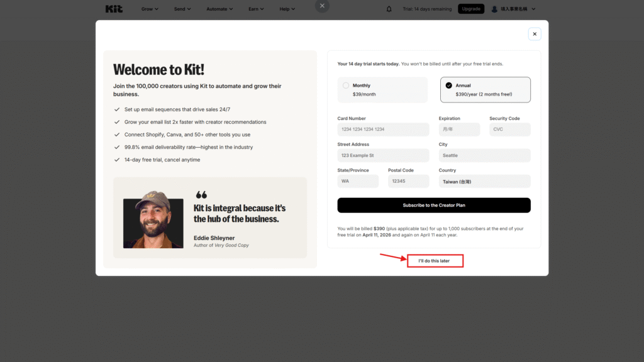Open the Automate dropdown menu
Screen dimensions: 644x362
219,9
